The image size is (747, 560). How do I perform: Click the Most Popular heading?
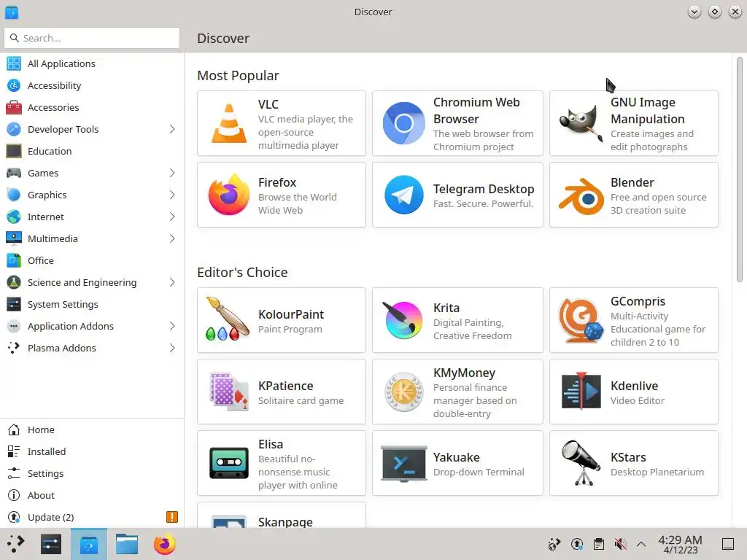coord(238,76)
